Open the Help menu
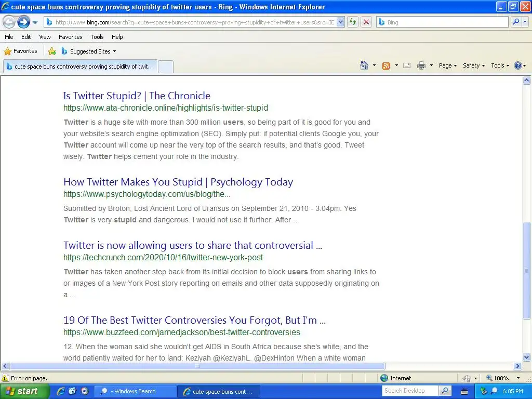The image size is (532, 399). tap(117, 37)
